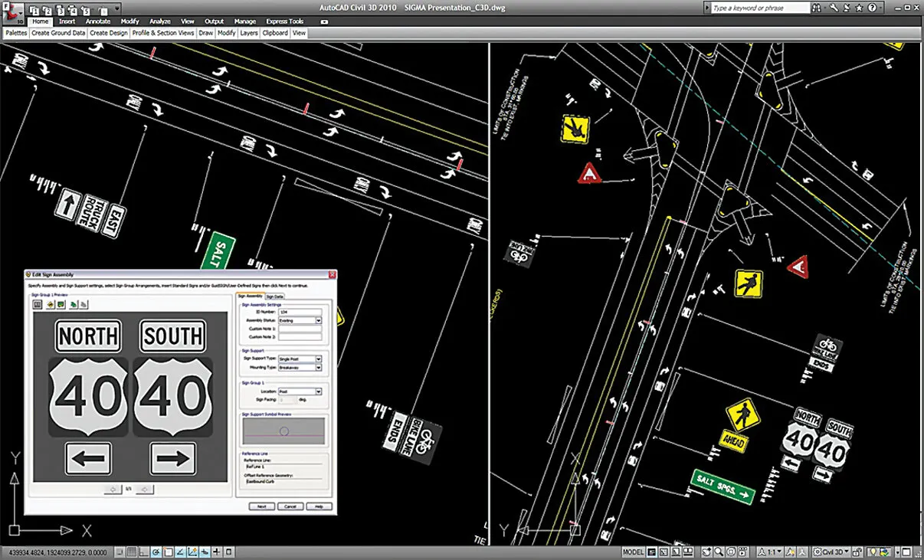The width and height of the screenshot is (924, 560).
Task: Open the Assembly Status dropdown showing Existing
Action: [x=319, y=321]
